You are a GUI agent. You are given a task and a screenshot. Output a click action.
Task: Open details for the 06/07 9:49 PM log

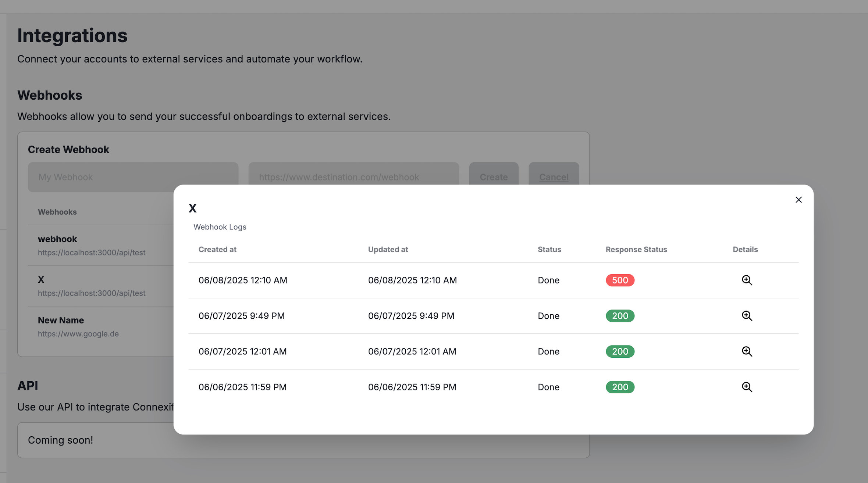747,315
